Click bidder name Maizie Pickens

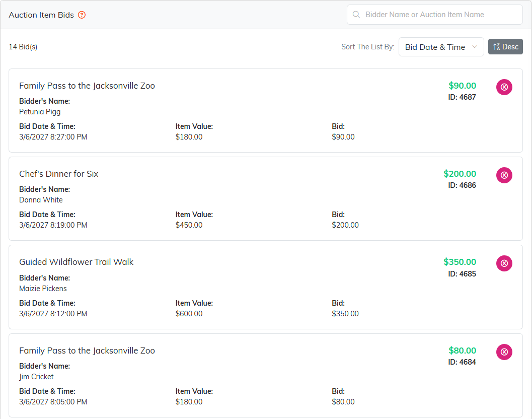[43, 289]
